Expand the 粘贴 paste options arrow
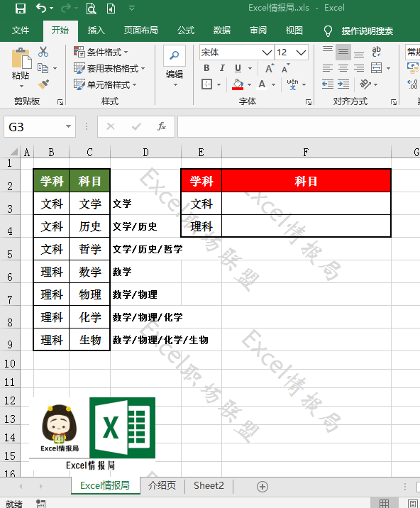The width and height of the screenshot is (420, 508). coord(21,86)
